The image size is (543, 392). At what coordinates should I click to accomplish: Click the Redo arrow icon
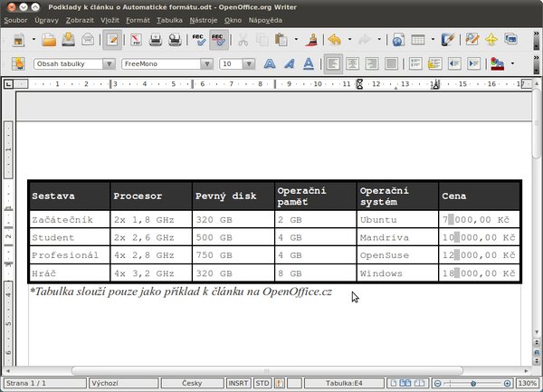click(365, 40)
